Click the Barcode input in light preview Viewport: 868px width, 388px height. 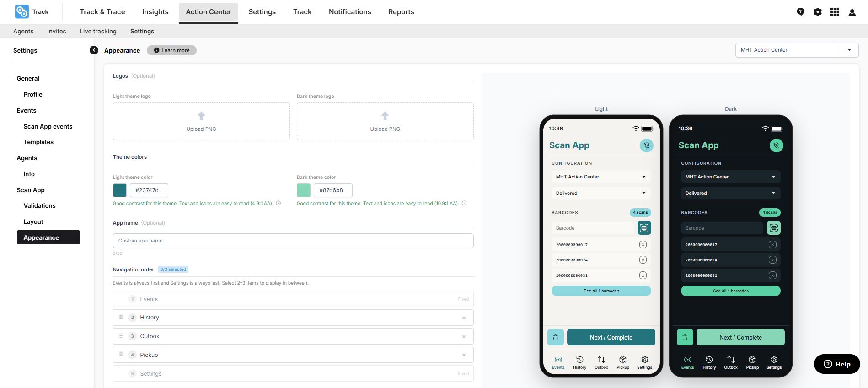point(593,228)
